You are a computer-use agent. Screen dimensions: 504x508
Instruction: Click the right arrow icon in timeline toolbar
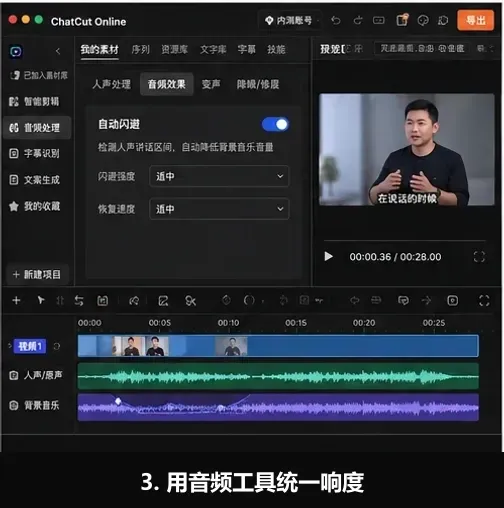tap(426, 300)
